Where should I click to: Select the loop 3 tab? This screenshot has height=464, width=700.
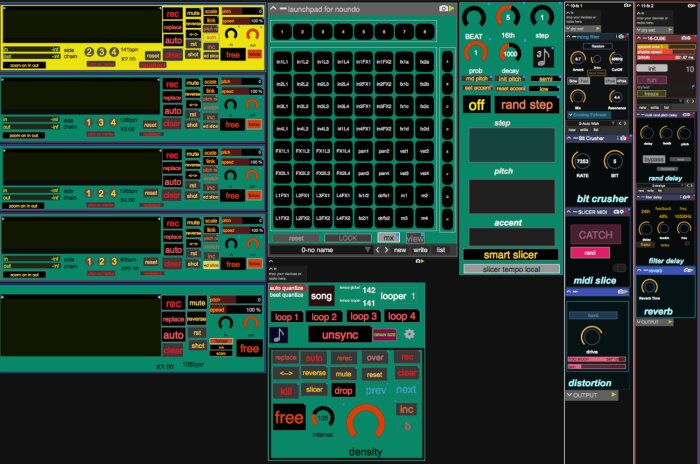(363, 317)
